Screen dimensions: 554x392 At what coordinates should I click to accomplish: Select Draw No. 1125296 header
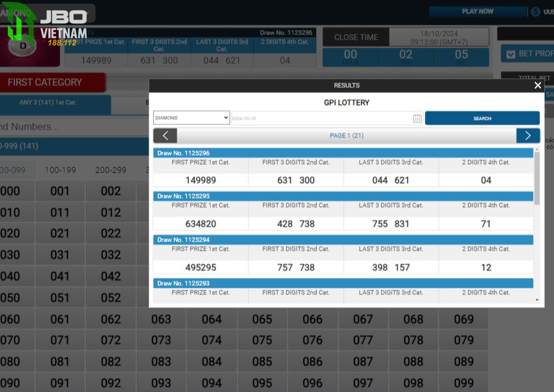click(343, 153)
